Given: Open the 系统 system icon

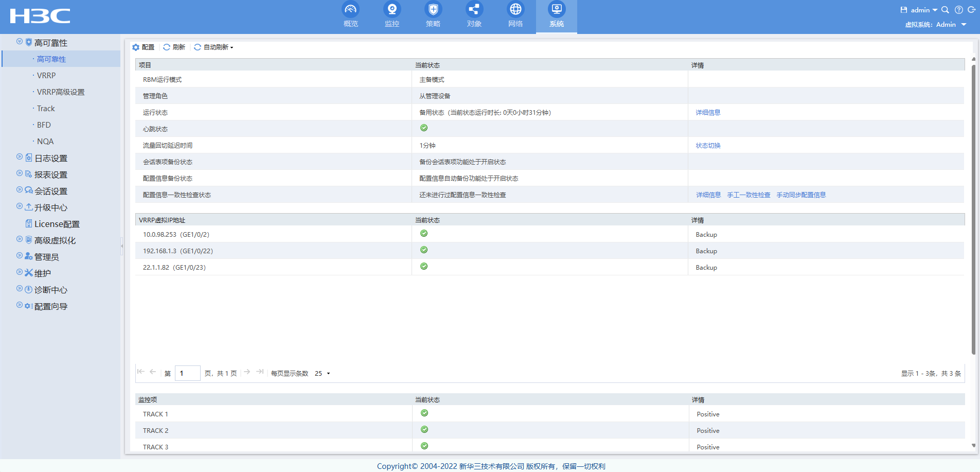Looking at the screenshot, I should pyautogui.click(x=557, y=9).
